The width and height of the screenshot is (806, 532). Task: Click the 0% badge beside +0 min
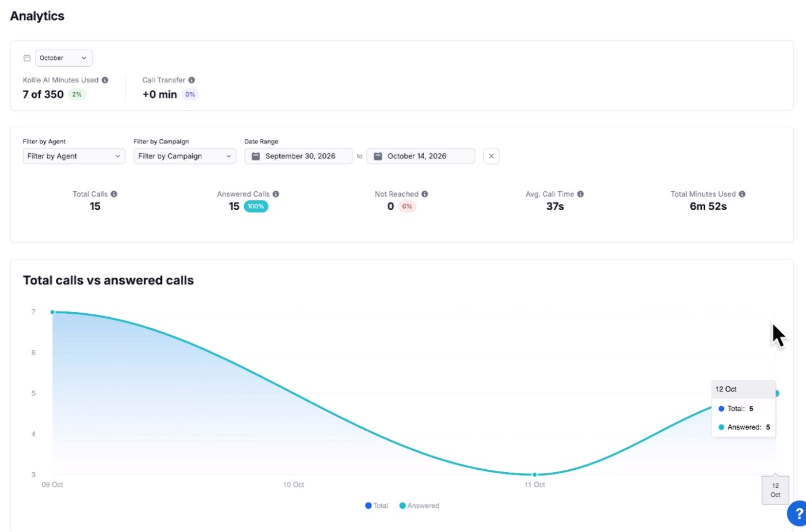click(190, 94)
